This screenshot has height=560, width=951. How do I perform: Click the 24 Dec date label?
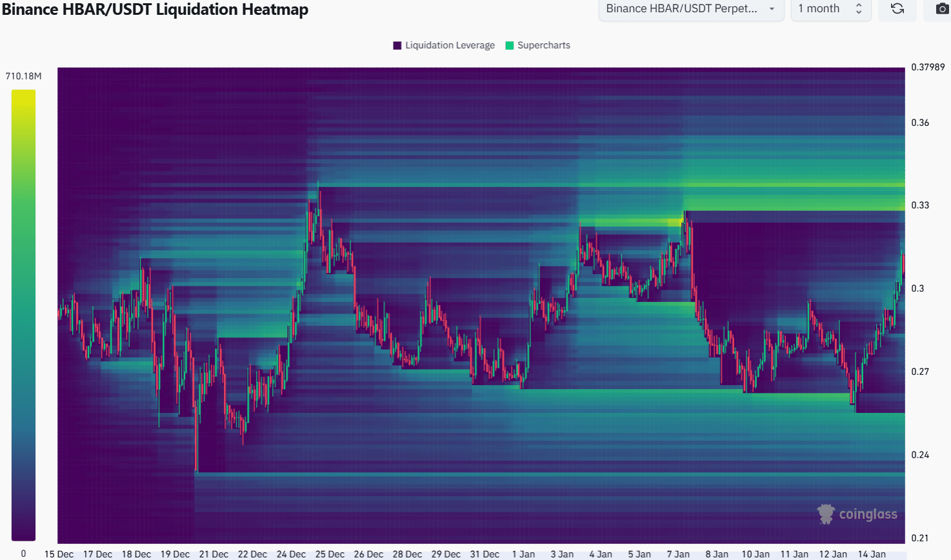[x=291, y=554]
